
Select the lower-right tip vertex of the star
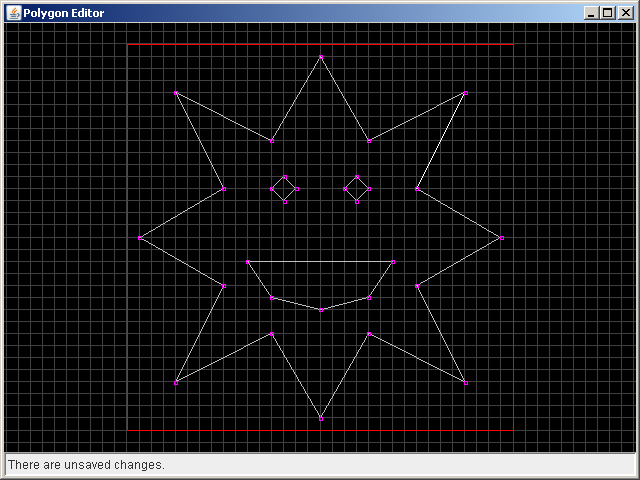click(465, 383)
